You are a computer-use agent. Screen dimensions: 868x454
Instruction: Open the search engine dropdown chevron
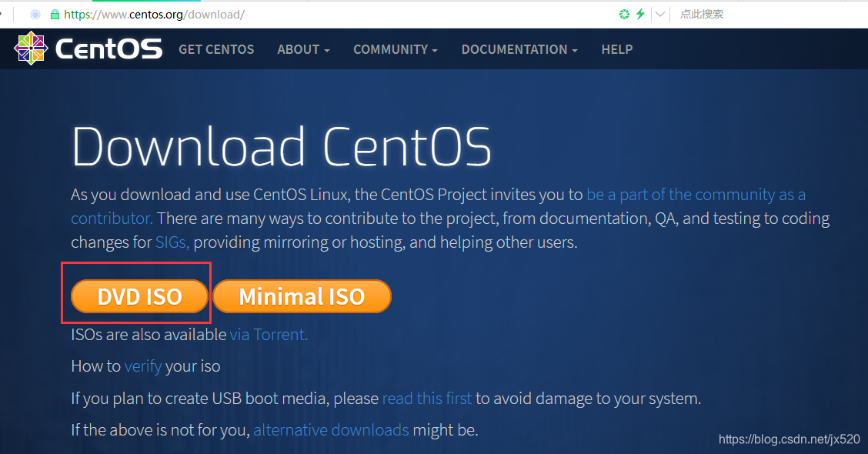click(x=660, y=15)
